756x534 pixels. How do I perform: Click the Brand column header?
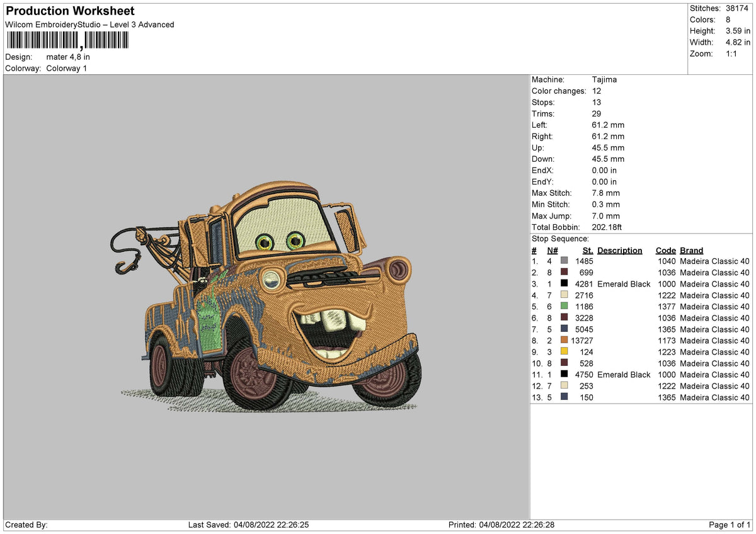tap(691, 251)
